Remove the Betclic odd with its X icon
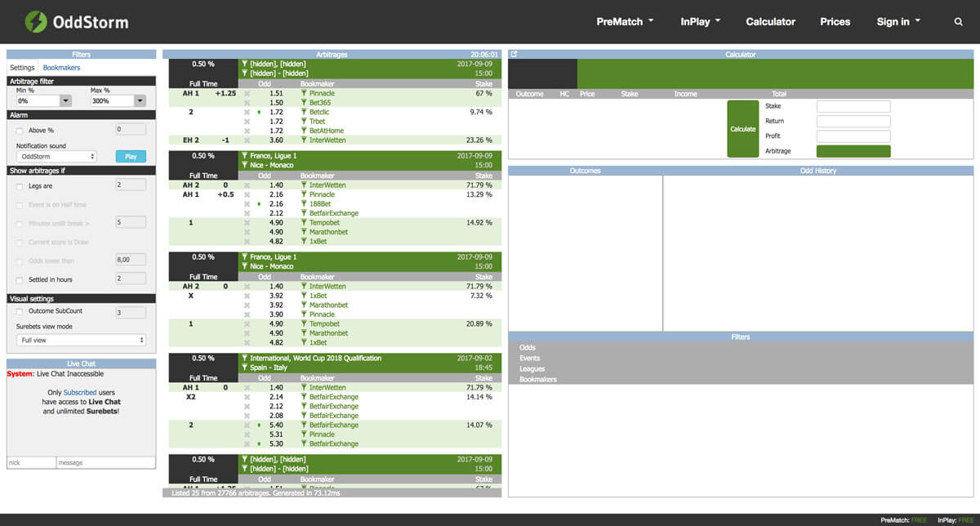The height and width of the screenshot is (526, 980). click(x=247, y=112)
